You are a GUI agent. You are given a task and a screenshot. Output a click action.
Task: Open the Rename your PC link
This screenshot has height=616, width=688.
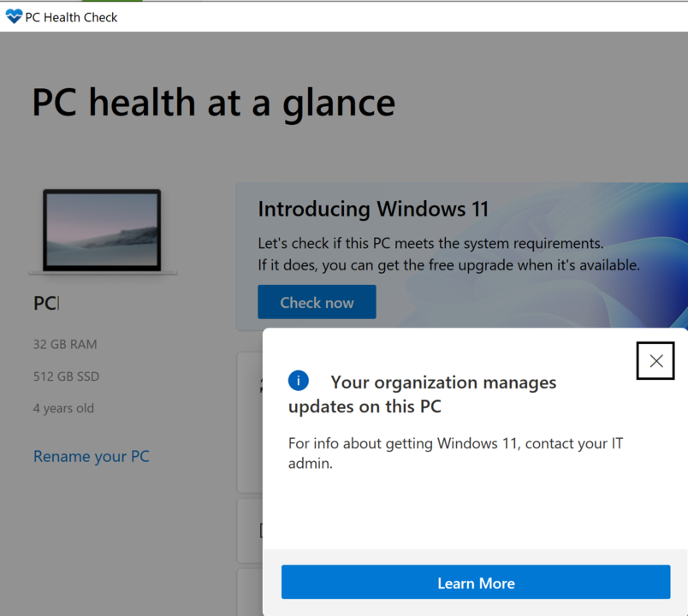pyautogui.click(x=92, y=456)
